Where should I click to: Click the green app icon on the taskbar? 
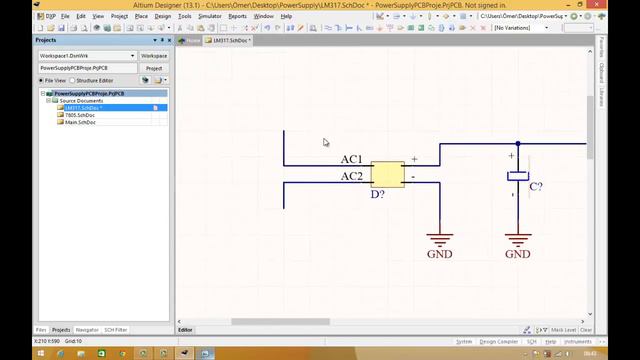[x=101, y=353]
